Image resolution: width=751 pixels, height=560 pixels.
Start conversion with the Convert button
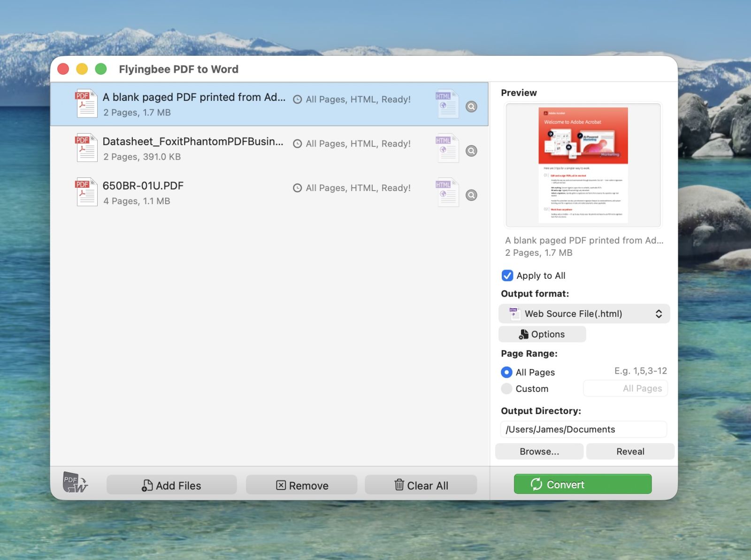[582, 484]
